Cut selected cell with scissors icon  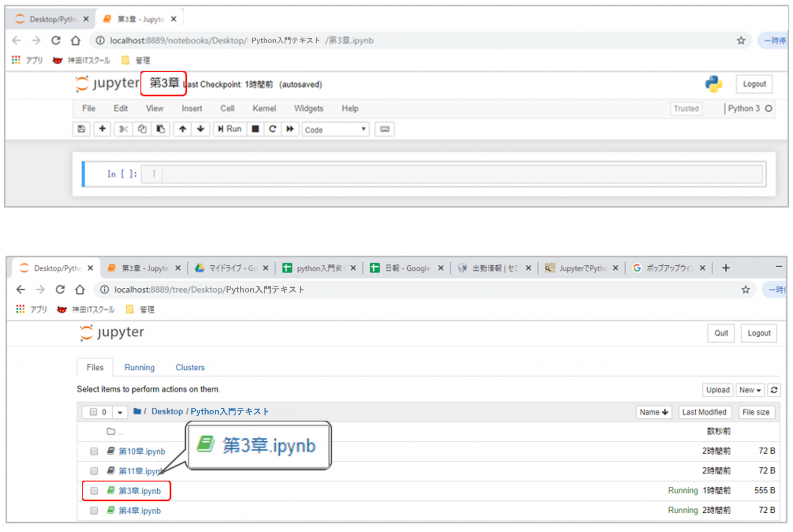click(123, 129)
